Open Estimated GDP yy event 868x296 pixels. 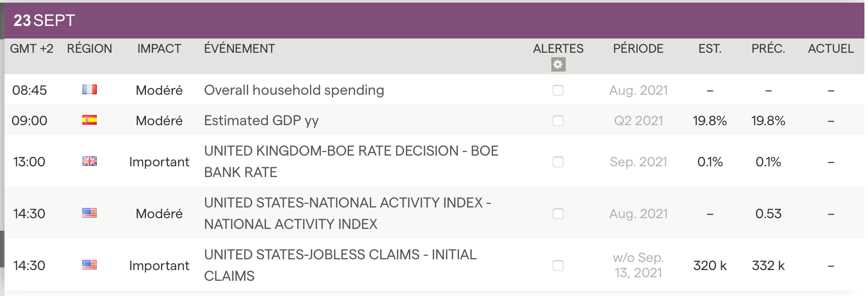(x=261, y=121)
